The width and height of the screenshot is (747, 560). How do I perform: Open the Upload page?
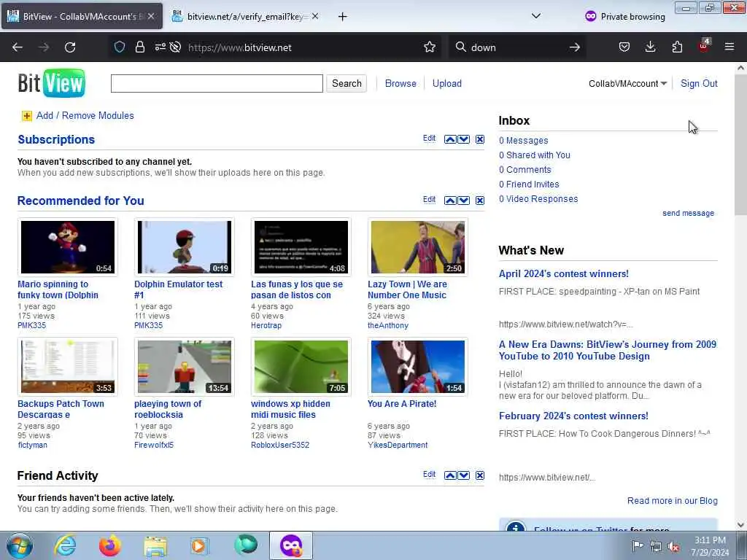tap(447, 83)
